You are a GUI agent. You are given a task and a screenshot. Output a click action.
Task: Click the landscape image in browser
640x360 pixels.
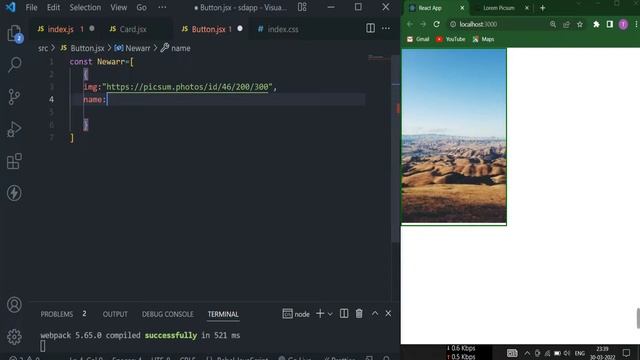click(x=454, y=136)
